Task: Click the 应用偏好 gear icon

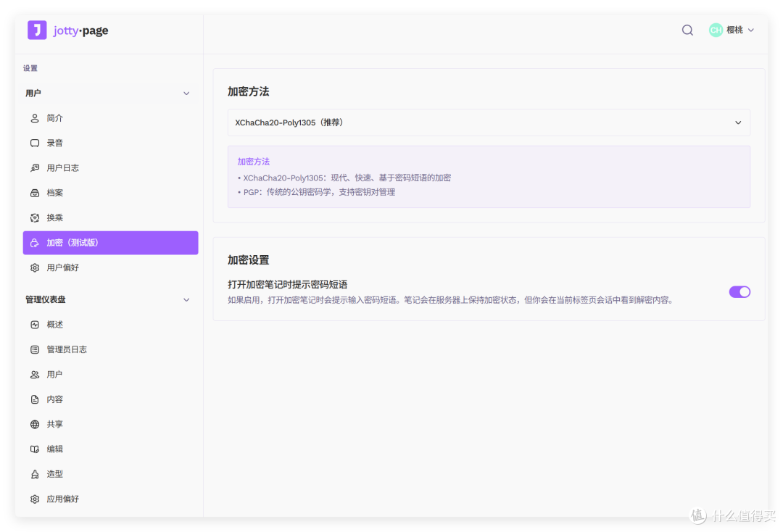Action: [x=35, y=499]
